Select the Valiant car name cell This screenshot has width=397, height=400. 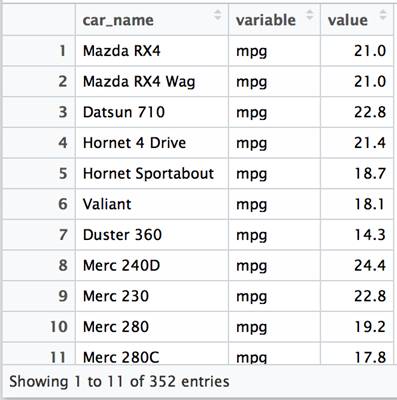(x=152, y=204)
